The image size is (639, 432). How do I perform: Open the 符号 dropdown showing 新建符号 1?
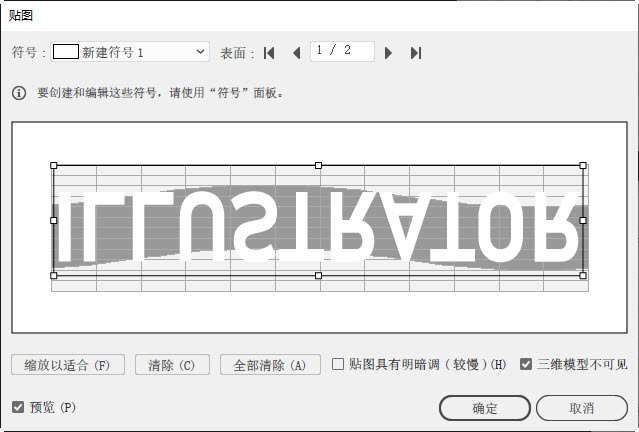point(130,52)
